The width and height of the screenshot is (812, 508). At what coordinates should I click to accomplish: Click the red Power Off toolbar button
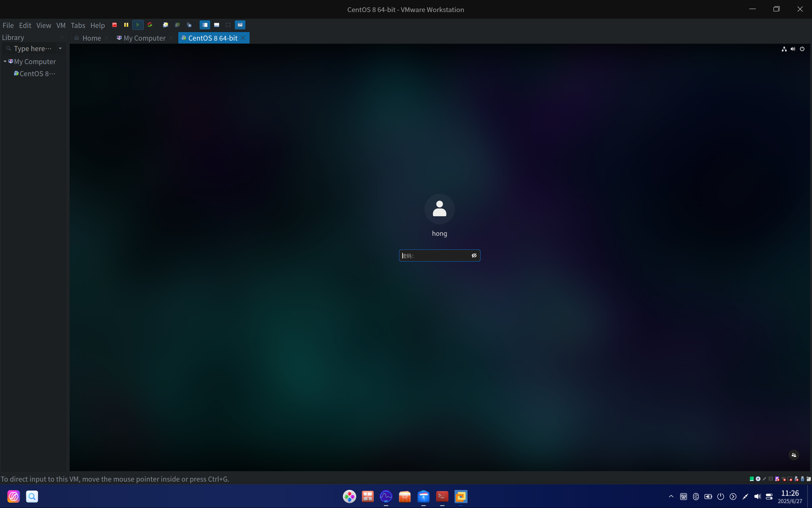115,25
